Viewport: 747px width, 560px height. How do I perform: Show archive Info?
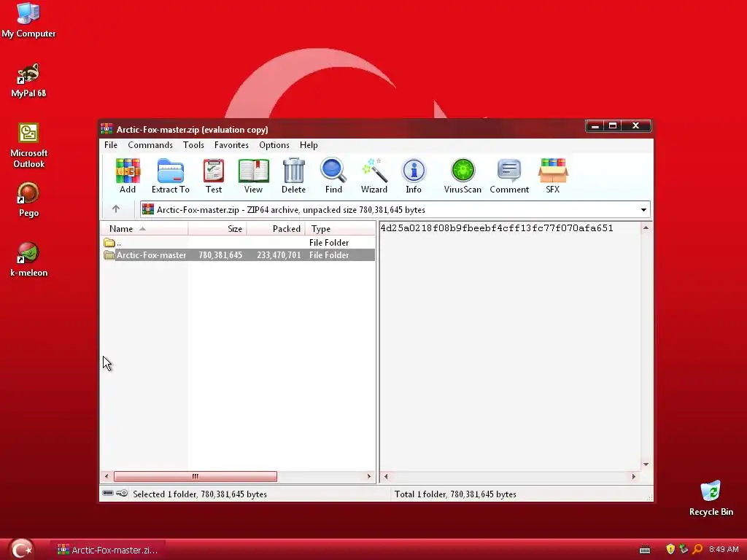click(414, 176)
